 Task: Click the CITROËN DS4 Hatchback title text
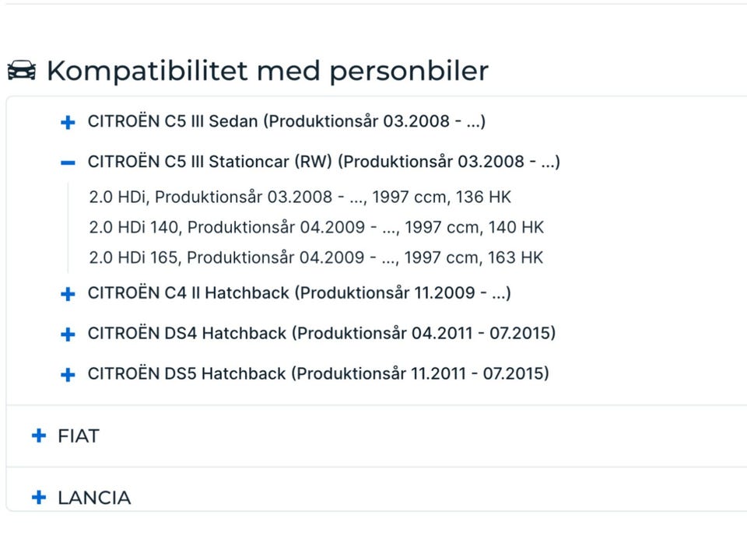[x=321, y=334]
